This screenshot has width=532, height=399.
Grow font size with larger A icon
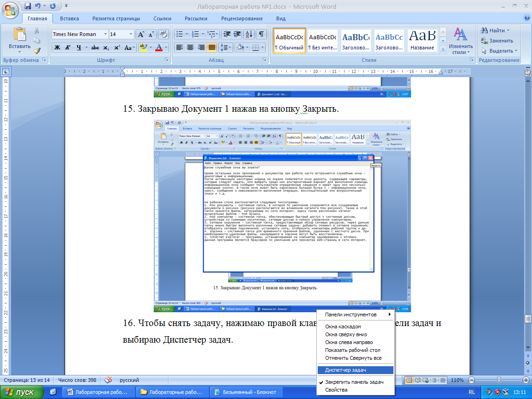pos(141,34)
